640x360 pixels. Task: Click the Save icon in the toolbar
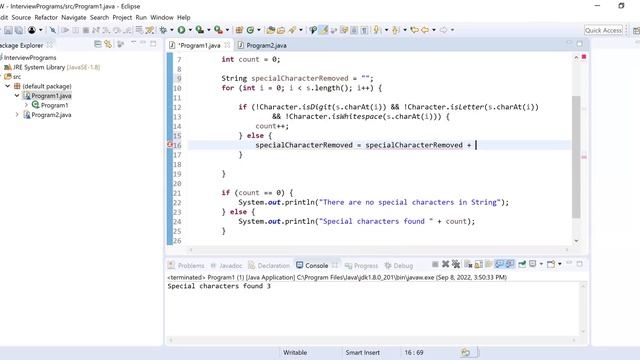8,30
